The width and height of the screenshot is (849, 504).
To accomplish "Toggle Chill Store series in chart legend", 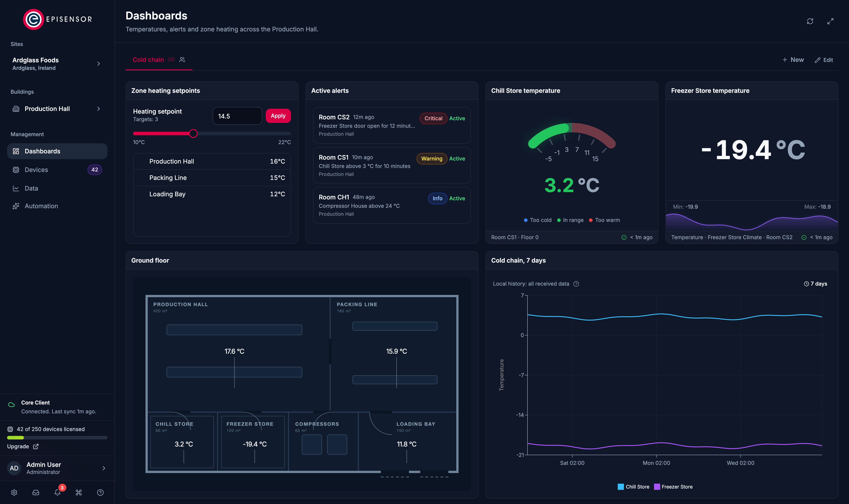I will 633,487.
